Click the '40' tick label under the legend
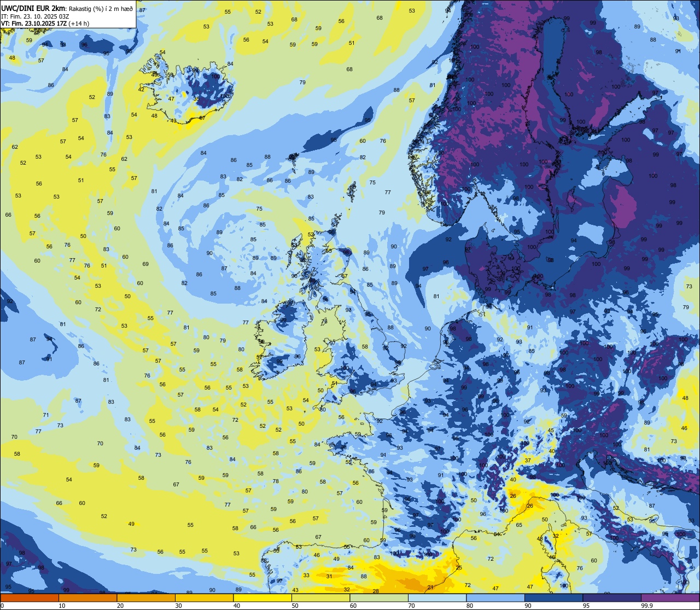This screenshot has height=610, width=700. tap(237, 606)
